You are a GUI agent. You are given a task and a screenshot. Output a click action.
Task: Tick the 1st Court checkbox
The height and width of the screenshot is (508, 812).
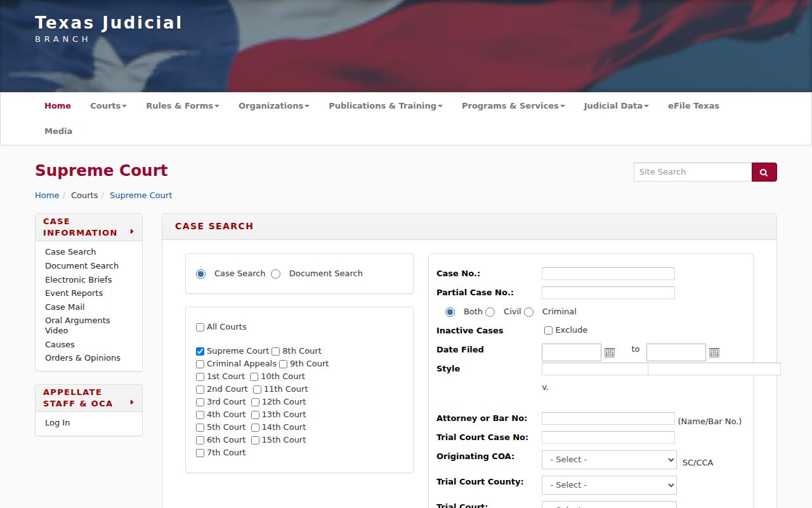click(200, 377)
